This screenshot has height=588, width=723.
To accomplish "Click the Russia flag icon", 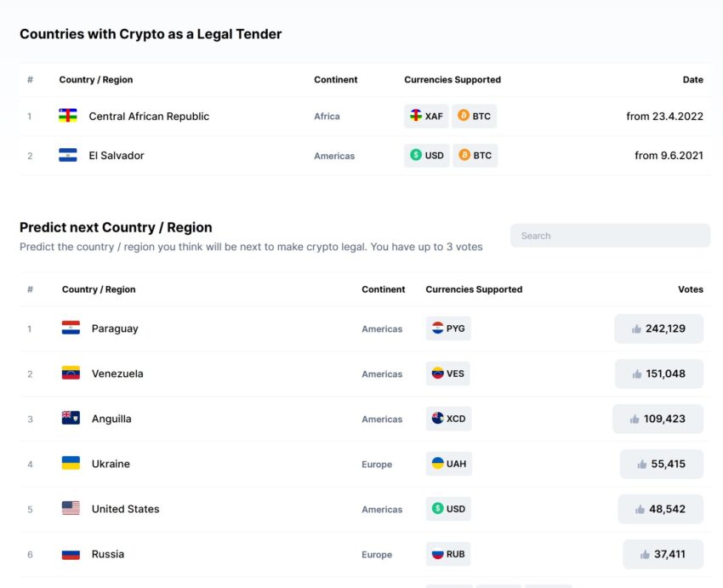I will coord(71,555).
